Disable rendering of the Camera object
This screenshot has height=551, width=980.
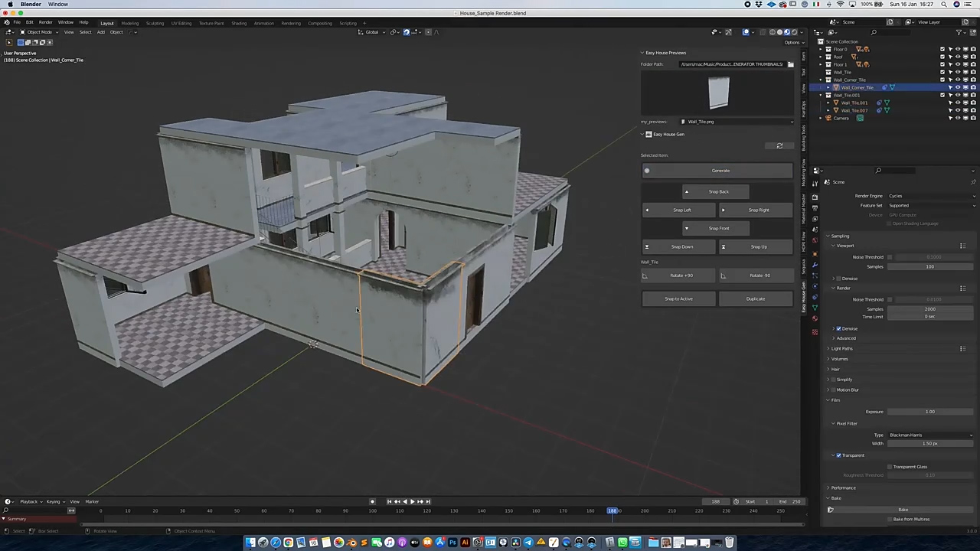[x=973, y=118]
